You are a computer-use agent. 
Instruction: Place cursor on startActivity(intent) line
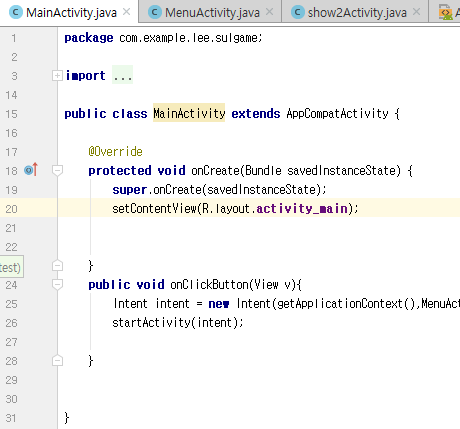point(178,323)
